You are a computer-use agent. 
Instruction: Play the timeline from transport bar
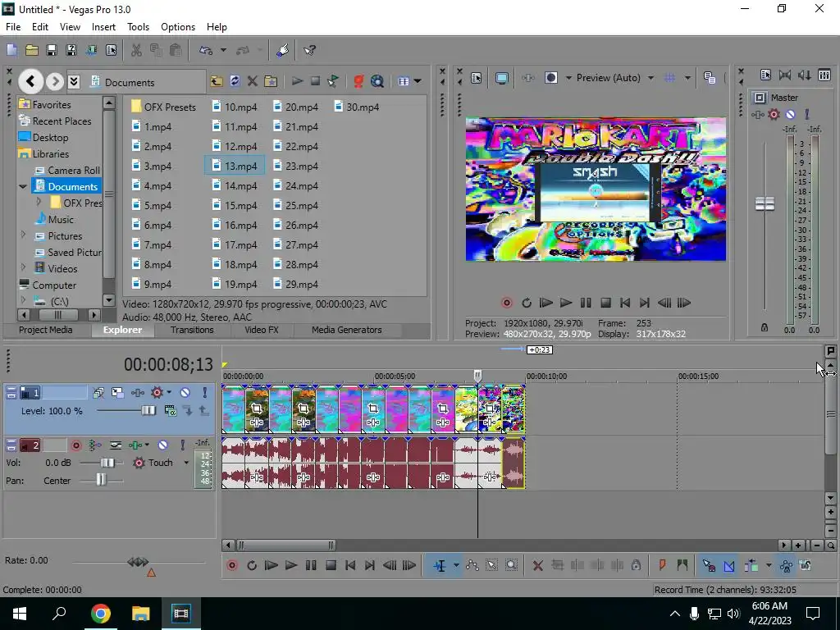(291, 565)
